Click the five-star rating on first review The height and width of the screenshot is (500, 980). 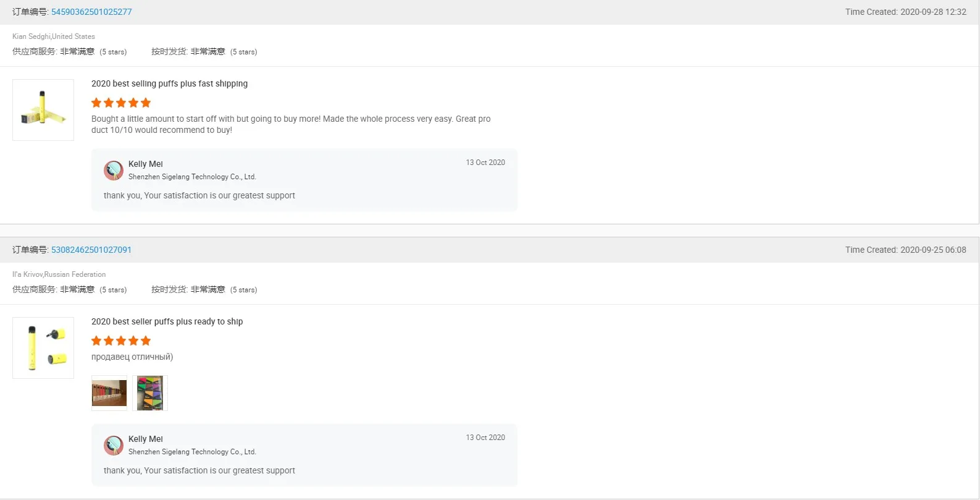click(x=121, y=103)
